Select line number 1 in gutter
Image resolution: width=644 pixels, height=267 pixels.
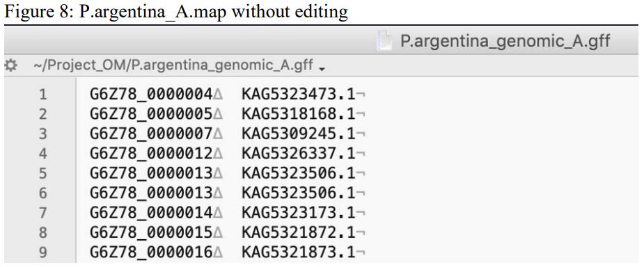pyautogui.click(x=43, y=95)
